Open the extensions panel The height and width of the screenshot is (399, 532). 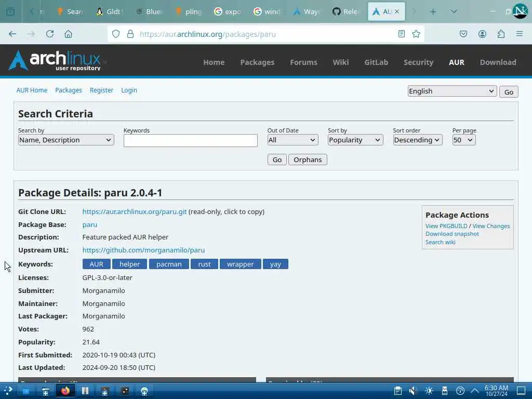click(501, 34)
